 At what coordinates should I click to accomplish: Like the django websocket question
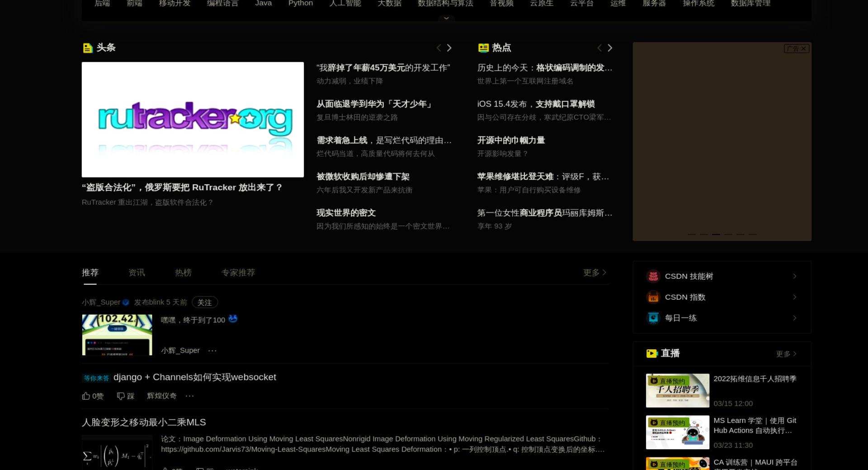93,396
